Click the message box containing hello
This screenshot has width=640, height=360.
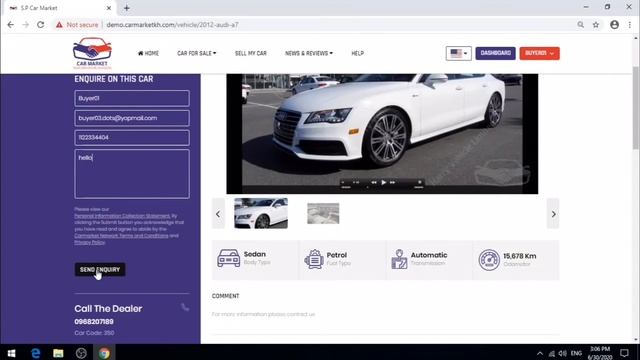tap(132, 174)
